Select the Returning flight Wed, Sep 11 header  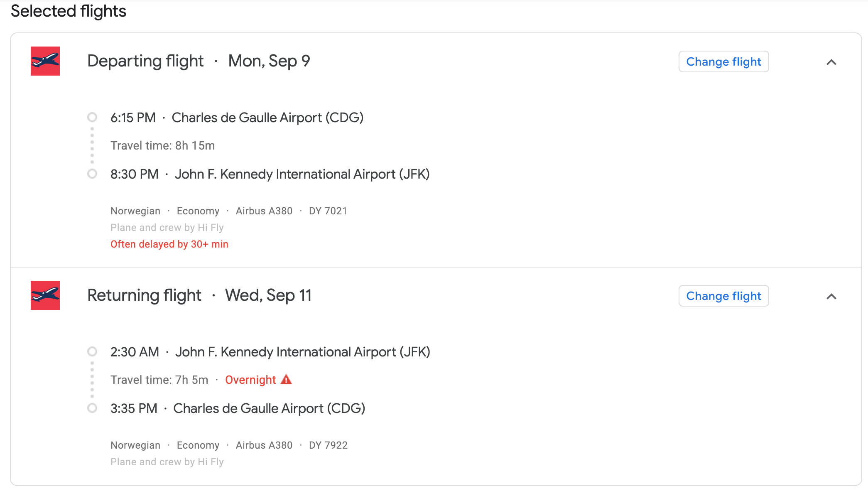click(x=199, y=295)
